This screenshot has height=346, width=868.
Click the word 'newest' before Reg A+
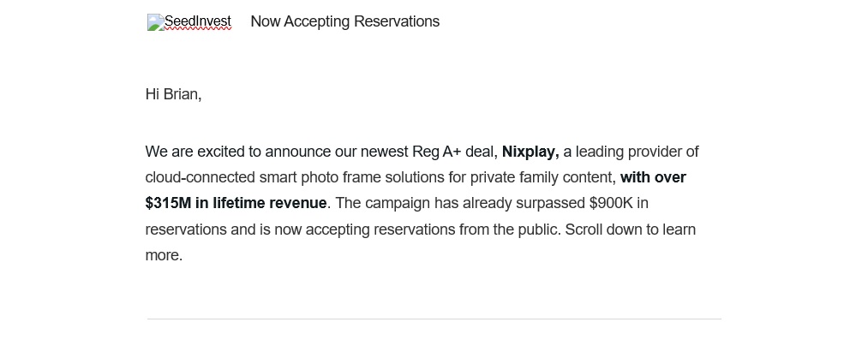[x=383, y=152]
